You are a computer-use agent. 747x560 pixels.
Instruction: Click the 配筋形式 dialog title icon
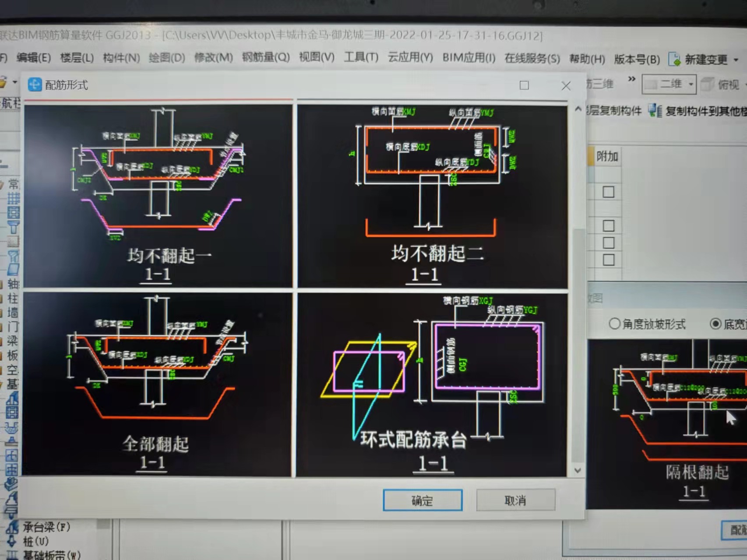[35, 85]
